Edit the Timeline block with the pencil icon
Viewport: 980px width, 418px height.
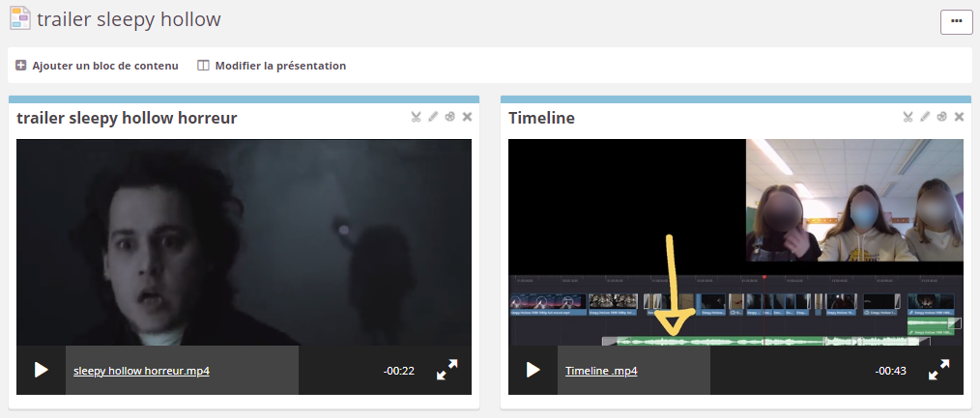tap(925, 117)
